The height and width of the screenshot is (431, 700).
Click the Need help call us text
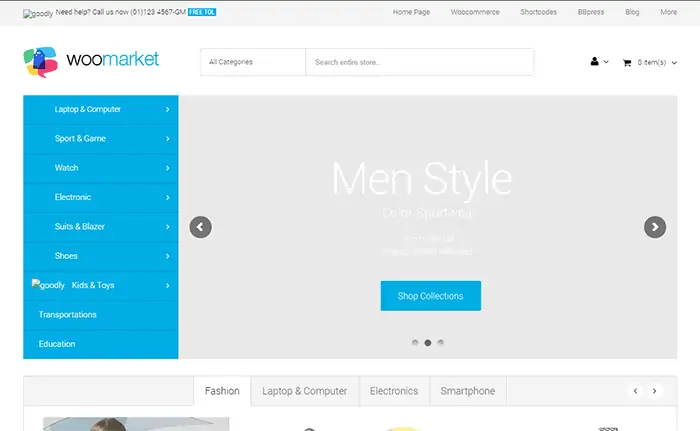[121, 12]
